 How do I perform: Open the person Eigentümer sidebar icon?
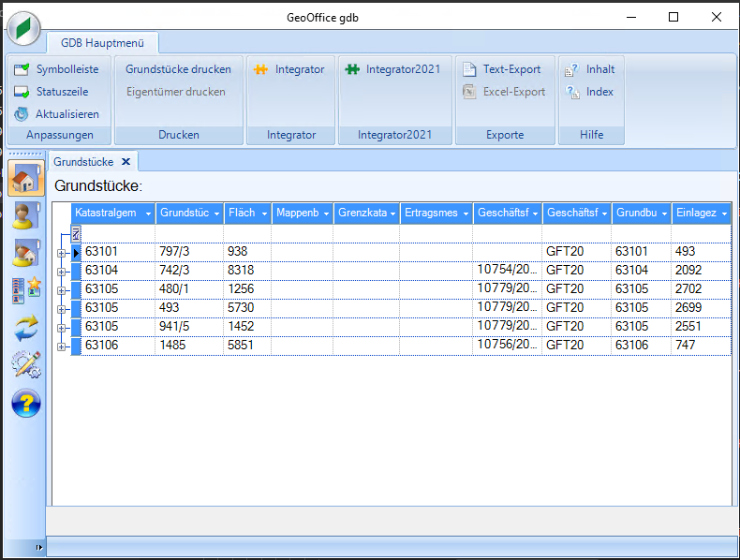(x=26, y=215)
